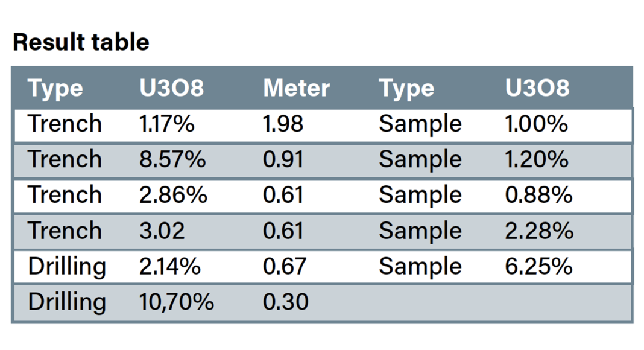Select the 1.20% sample cell
644x350 pixels.
coord(536,159)
